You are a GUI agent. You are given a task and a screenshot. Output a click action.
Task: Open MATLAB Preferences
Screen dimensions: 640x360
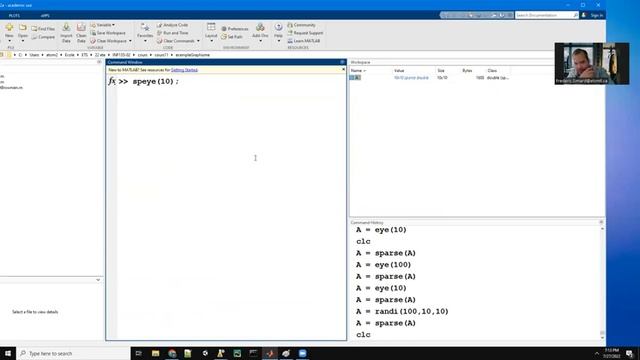point(235,29)
